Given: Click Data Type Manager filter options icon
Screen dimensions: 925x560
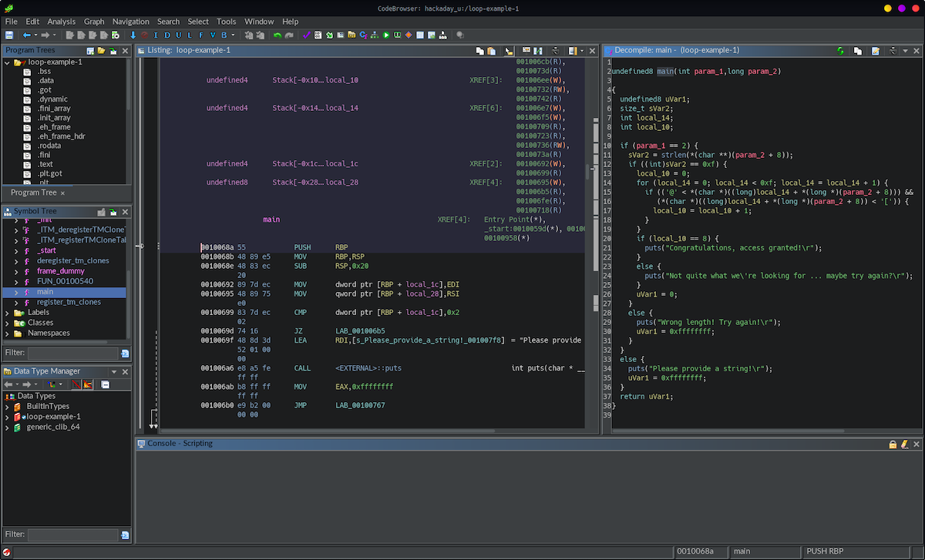Looking at the screenshot, I should click(125, 535).
